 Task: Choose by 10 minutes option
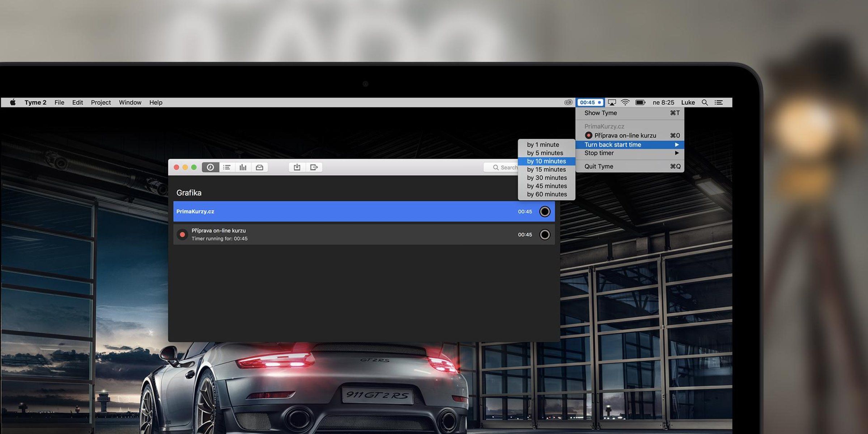point(546,161)
